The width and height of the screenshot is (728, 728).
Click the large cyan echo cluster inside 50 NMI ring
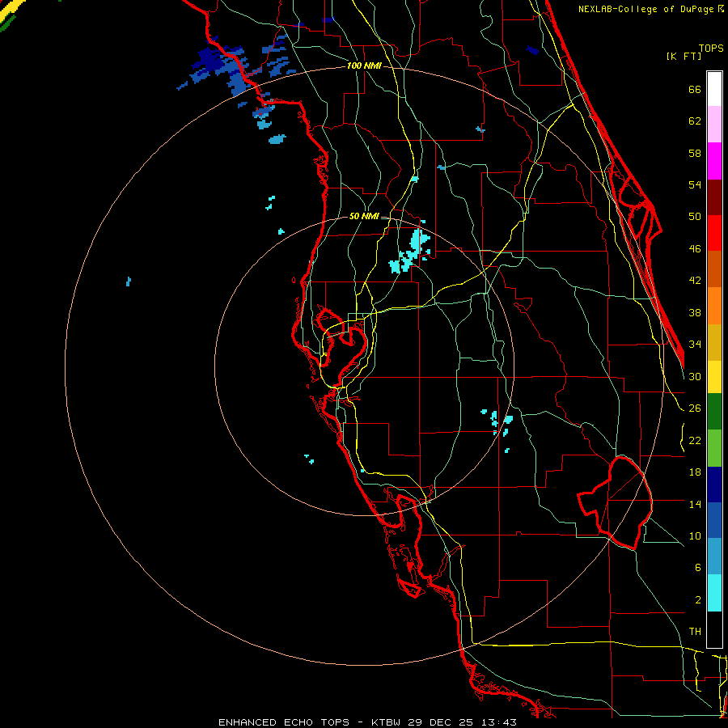tap(410, 252)
